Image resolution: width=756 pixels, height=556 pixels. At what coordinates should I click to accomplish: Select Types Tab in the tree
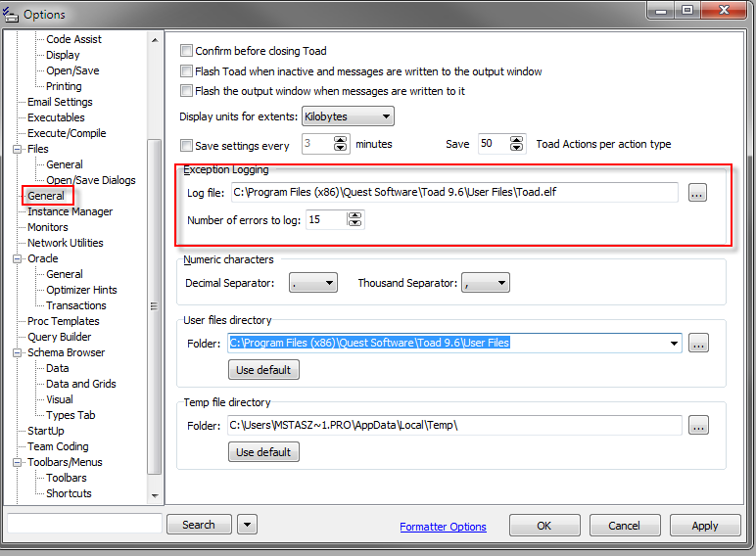click(x=71, y=415)
